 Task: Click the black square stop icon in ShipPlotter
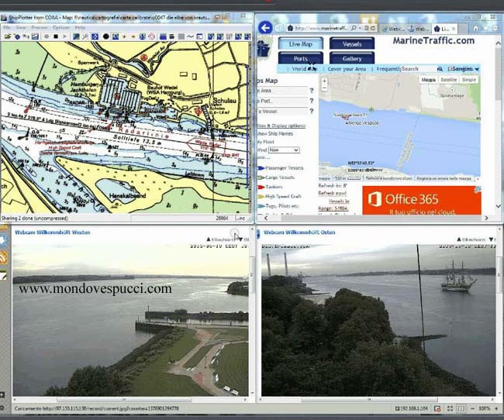(56, 36)
